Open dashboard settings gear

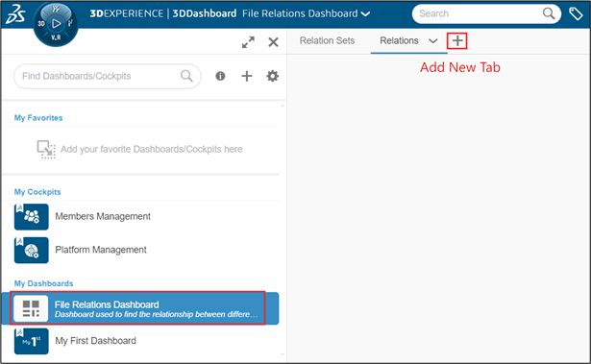273,76
